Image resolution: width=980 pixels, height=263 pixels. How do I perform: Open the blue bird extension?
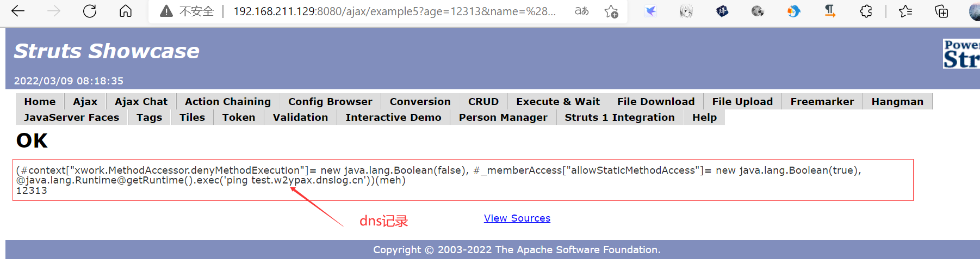pos(650,11)
